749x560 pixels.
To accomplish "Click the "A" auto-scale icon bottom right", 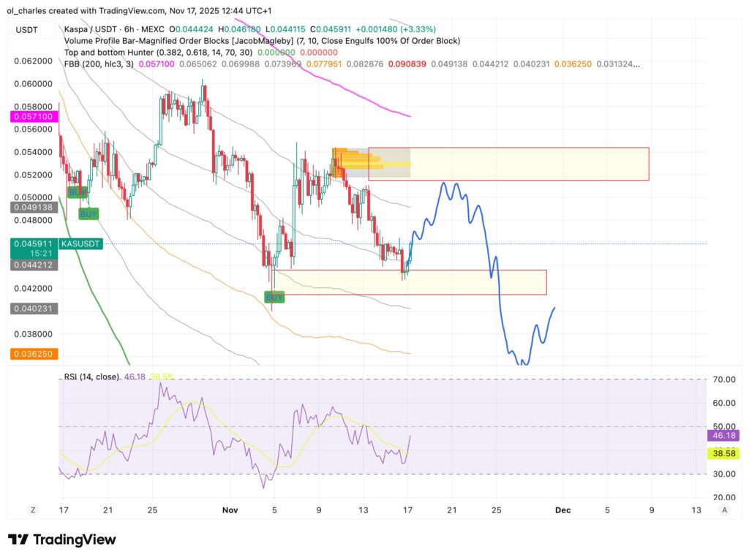I will (x=726, y=510).
